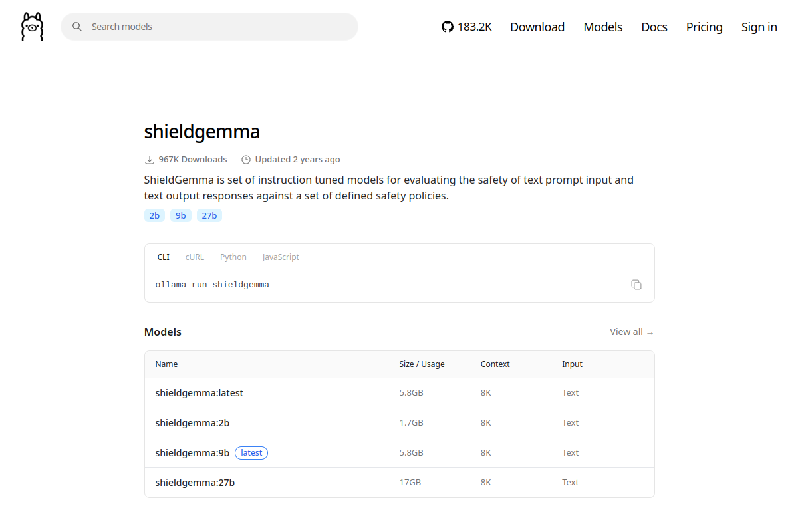This screenshot has width=798, height=532.
Task: Click the 1.7GB size value
Action: click(411, 423)
